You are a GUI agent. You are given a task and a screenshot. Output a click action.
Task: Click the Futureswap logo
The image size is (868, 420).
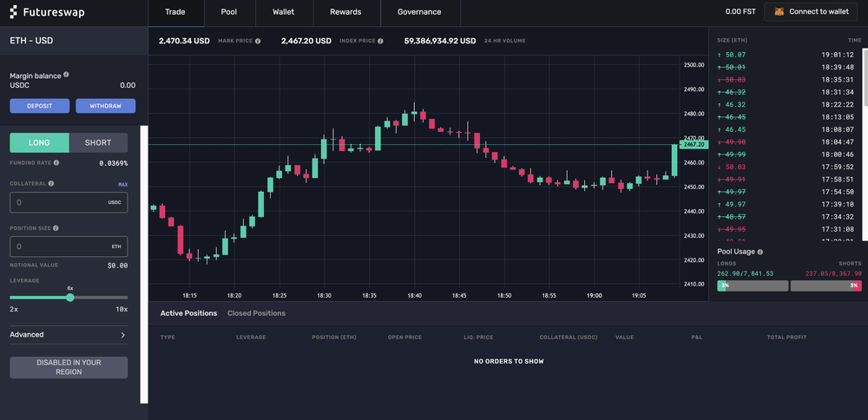[47, 11]
